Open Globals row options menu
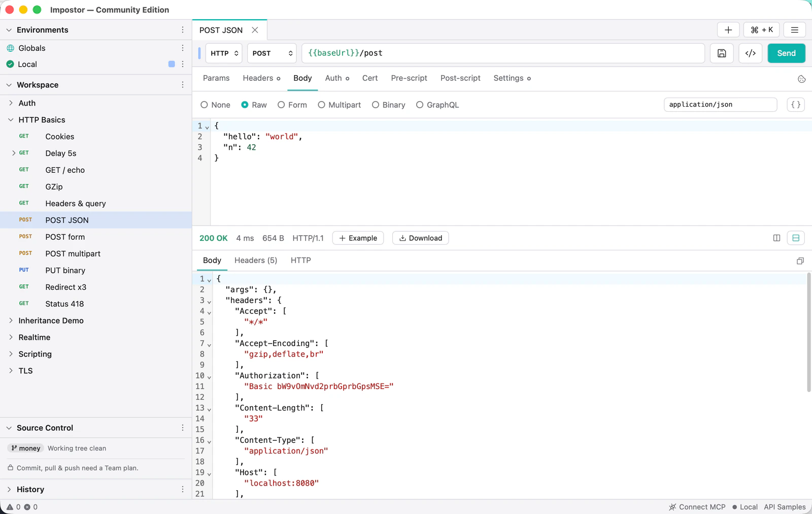The height and width of the screenshot is (514, 812). pos(183,48)
